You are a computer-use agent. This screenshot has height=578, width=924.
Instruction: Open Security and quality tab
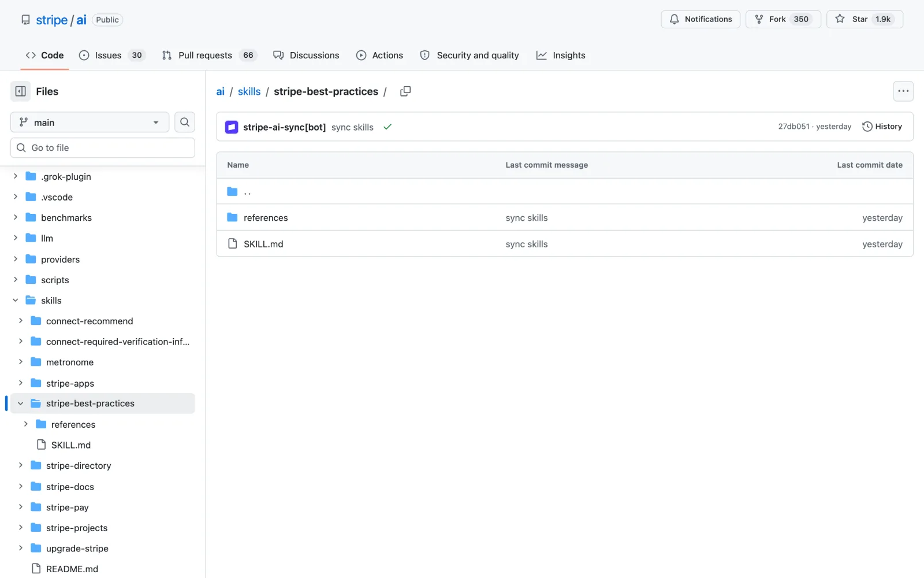point(469,55)
